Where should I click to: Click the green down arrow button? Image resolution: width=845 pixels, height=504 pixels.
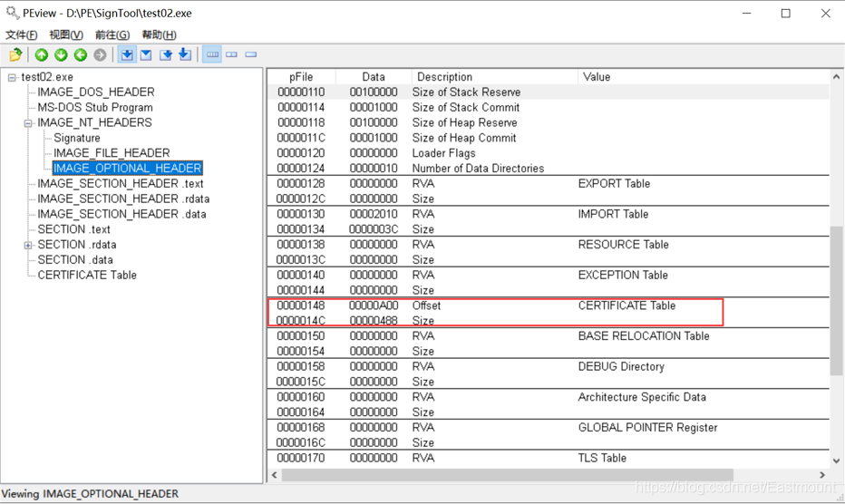[x=61, y=54]
